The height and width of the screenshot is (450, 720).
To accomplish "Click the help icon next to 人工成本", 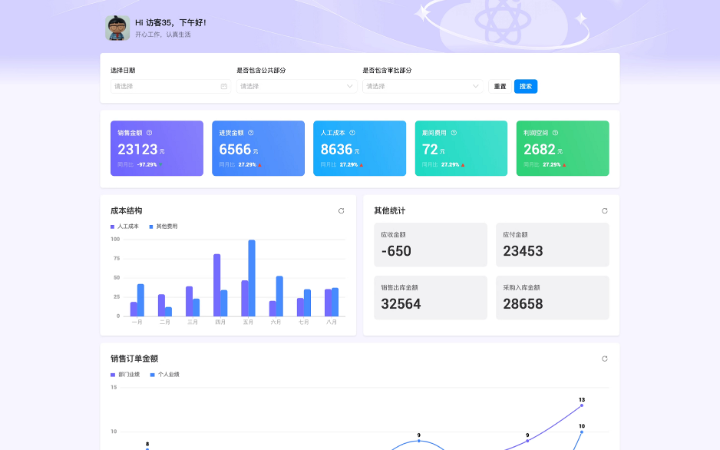I will [x=352, y=133].
